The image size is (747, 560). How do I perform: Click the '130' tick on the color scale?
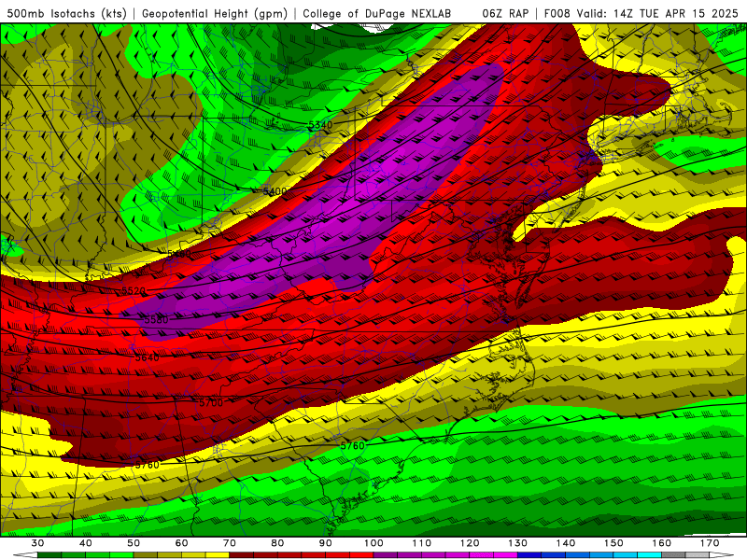click(x=518, y=543)
